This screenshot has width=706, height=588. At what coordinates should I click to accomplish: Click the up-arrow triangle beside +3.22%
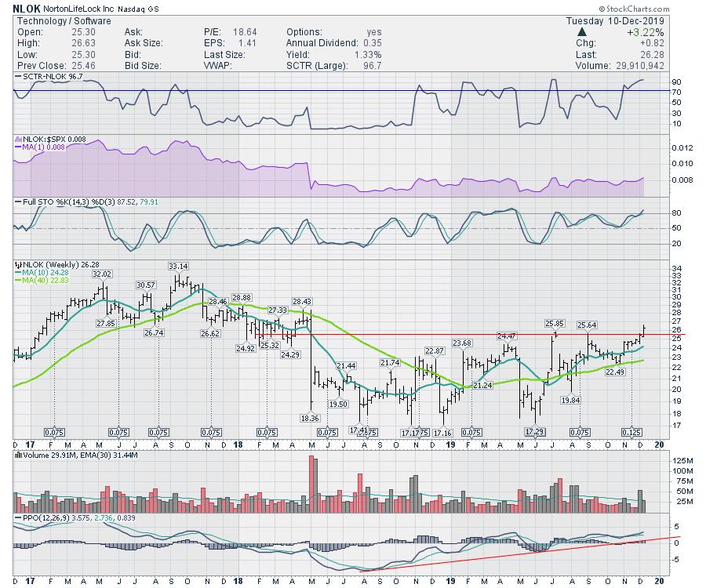582,32
